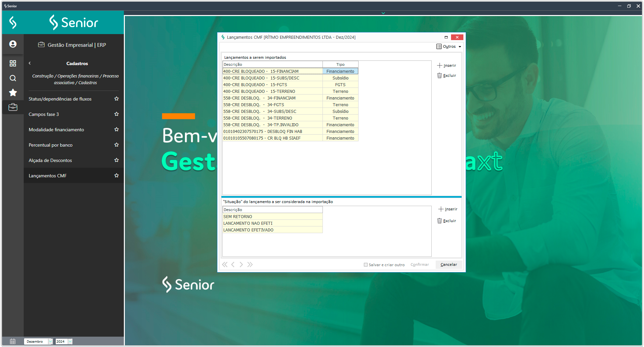644x347 pixels.
Task: Click Tipo cell of 15-FGTS row
Action: pyautogui.click(x=340, y=84)
